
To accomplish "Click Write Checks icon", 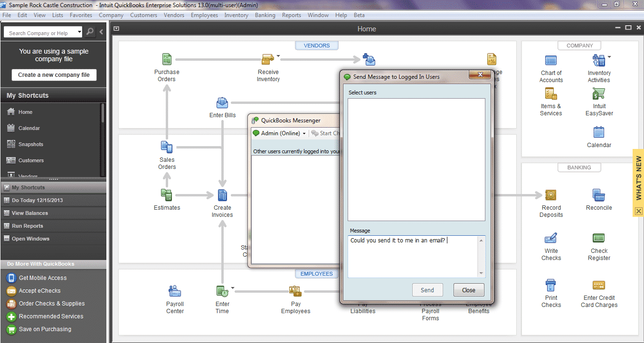I will pos(551,238).
